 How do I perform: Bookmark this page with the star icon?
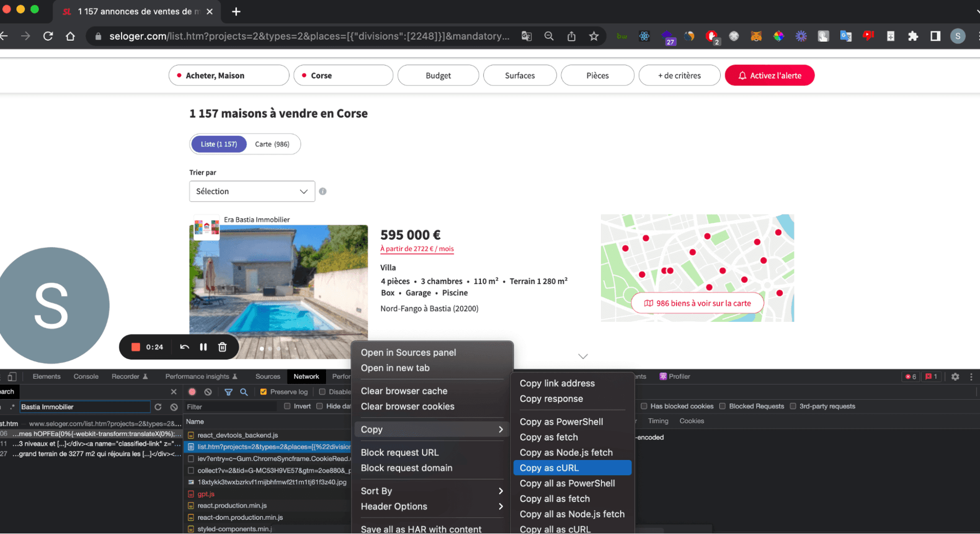click(x=594, y=36)
